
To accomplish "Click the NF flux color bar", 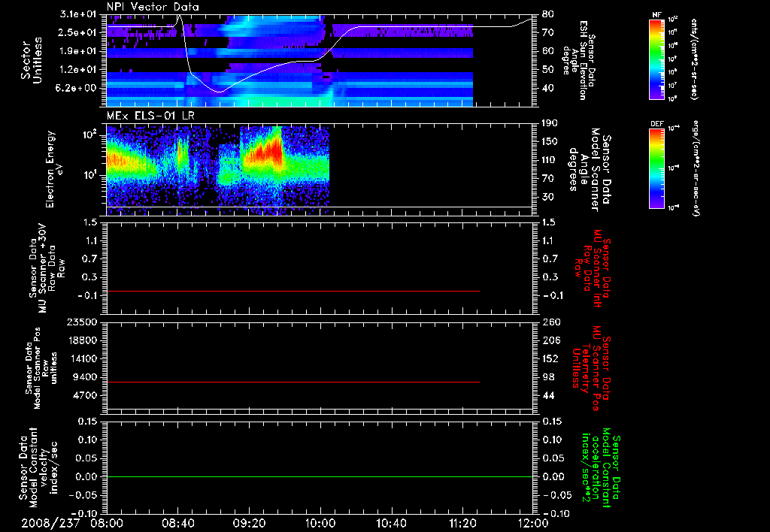I will [657, 59].
